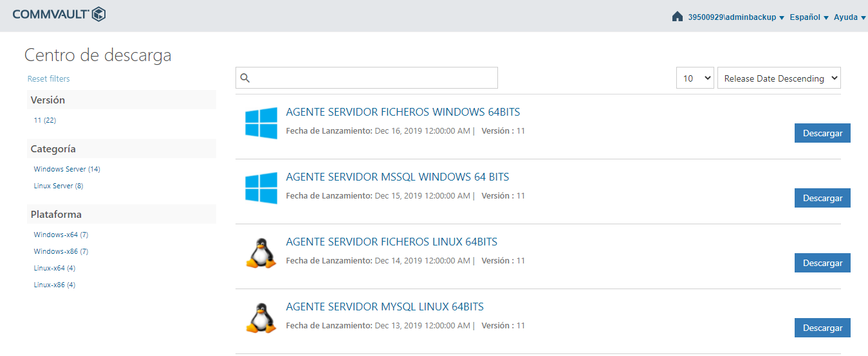868x356 pixels.
Task: Click Windows logo for FICHEROS WINDOWS agent
Action: click(x=261, y=123)
